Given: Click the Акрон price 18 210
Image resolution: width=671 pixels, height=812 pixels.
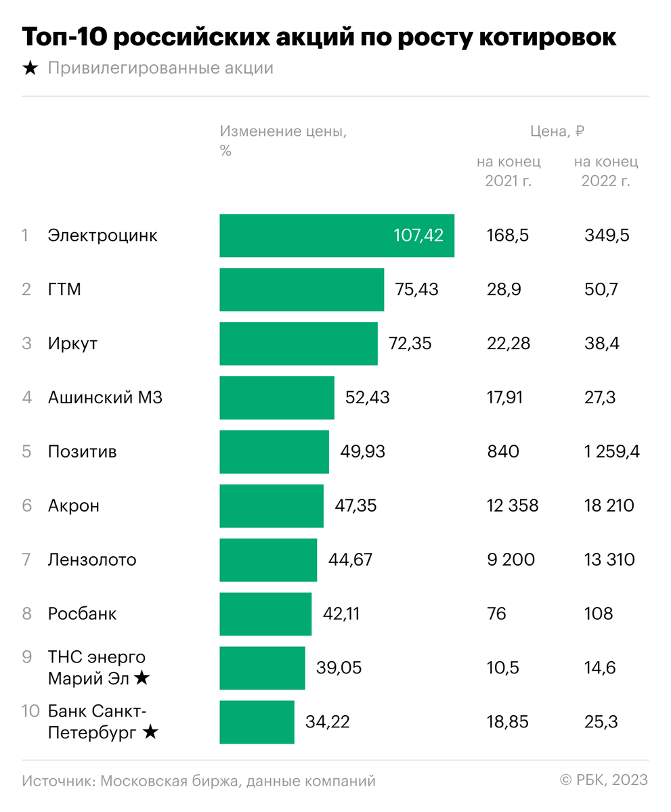Looking at the screenshot, I should [x=609, y=505].
